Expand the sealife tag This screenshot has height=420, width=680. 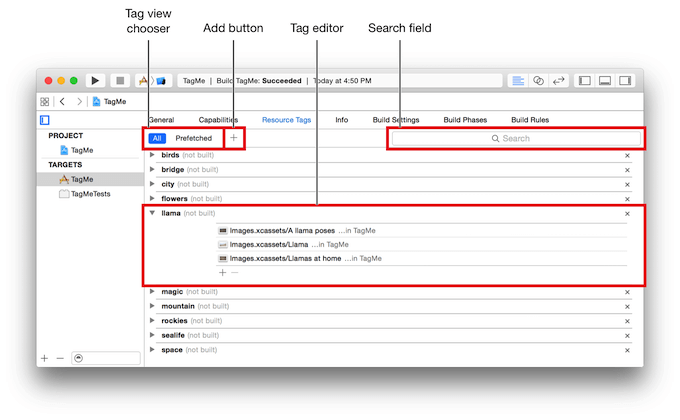tap(152, 335)
